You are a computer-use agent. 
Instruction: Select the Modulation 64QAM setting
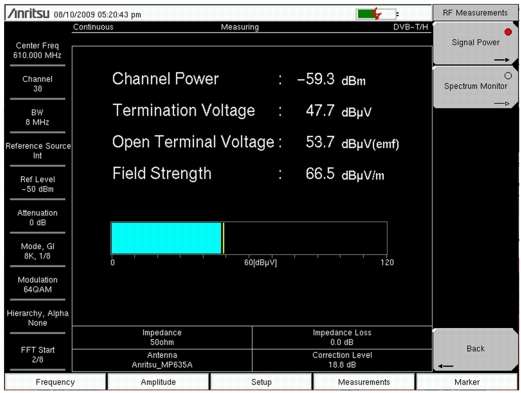click(x=37, y=284)
